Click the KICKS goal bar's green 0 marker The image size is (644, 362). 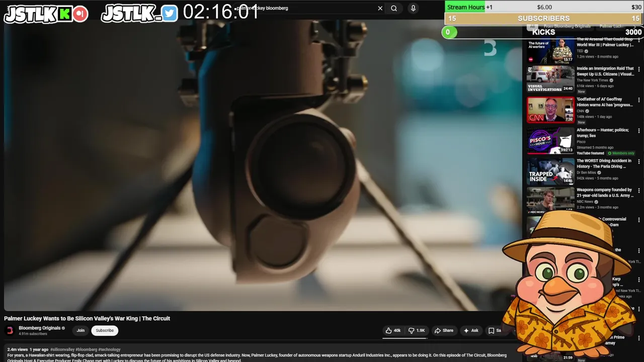(x=449, y=32)
